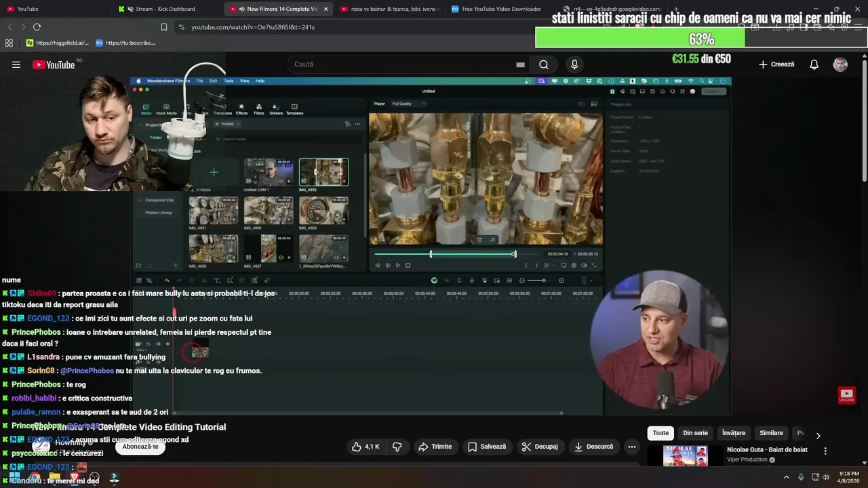Click the red Subscribe watermark in video
The height and width of the screenshot is (488, 868).
click(x=846, y=395)
